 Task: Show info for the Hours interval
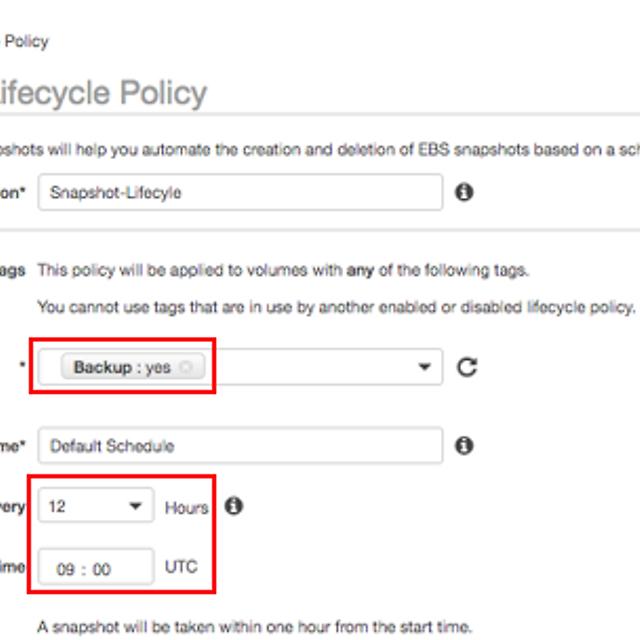point(234,506)
